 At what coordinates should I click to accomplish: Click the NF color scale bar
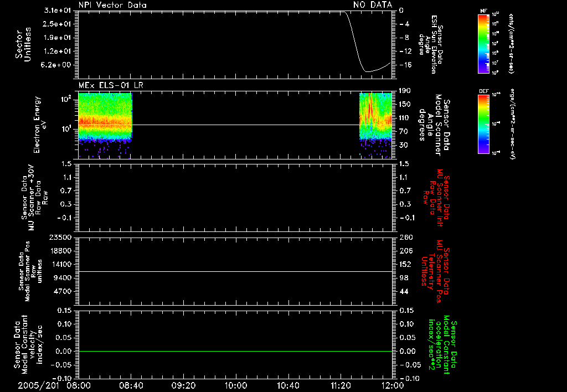click(483, 44)
